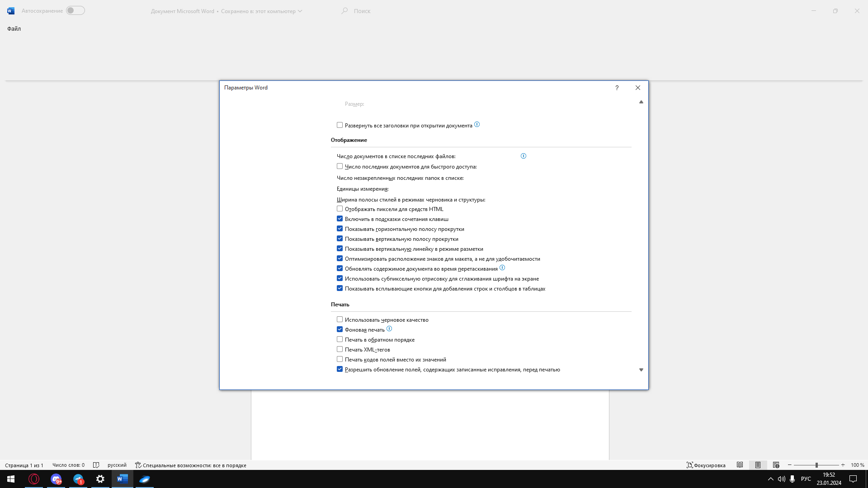This screenshot has width=868, height=488.
Task: Uncheck Фоновая печать option
Action: tap(340, 329)
